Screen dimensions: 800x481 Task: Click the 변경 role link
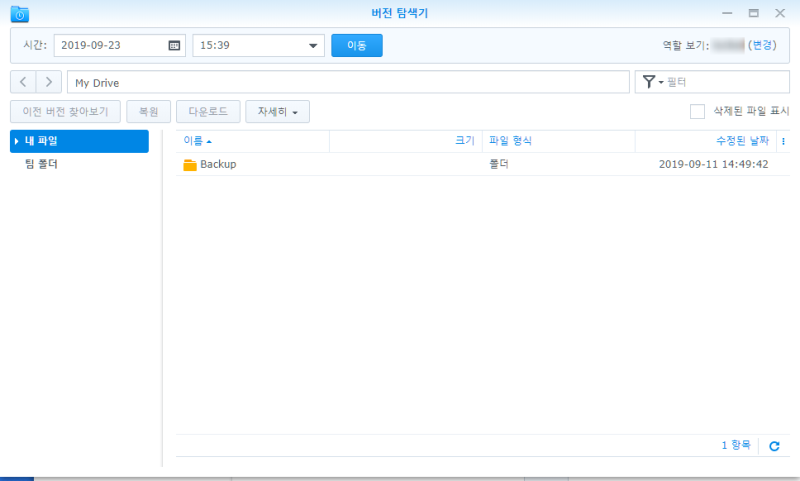click(x=762, y=45)
